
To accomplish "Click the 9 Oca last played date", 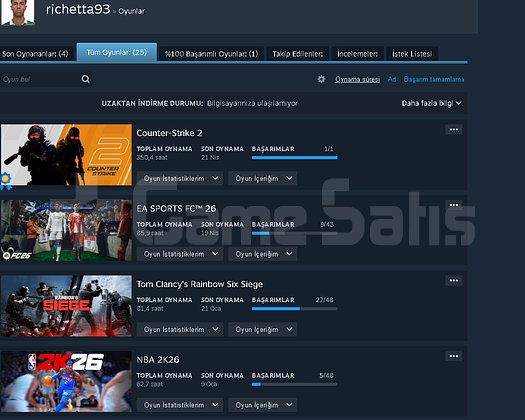I will click(209, 384).
